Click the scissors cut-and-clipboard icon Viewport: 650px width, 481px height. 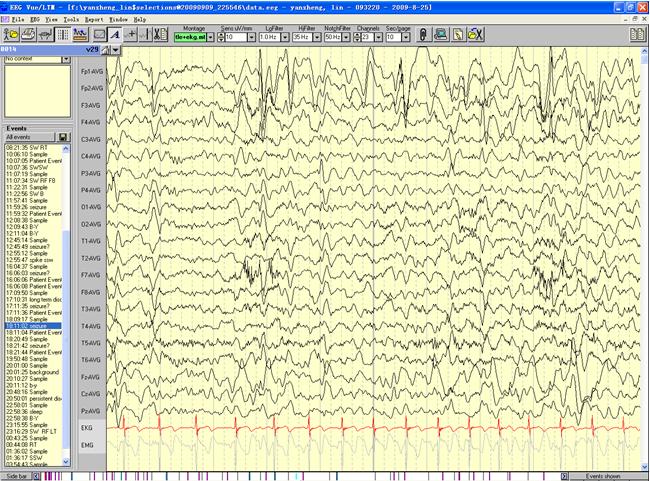tap(160, 35)
